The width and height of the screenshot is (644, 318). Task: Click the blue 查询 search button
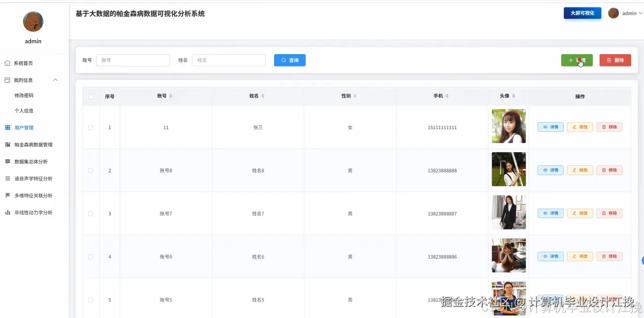[x=290, y=60]
